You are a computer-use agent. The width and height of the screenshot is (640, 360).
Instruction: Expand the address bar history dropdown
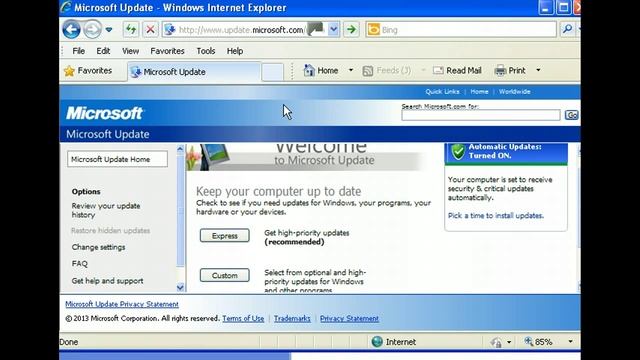tap(333, 29)
